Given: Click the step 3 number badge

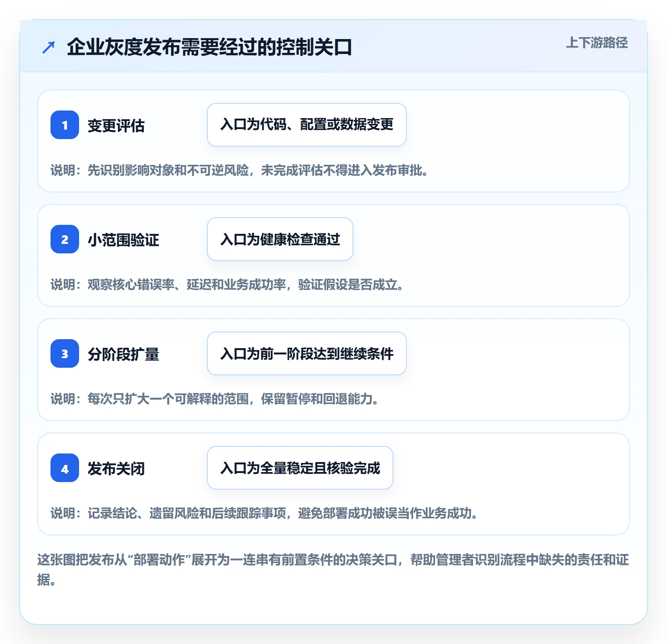Looking at the screenshot, I should (x=65, y=353).
